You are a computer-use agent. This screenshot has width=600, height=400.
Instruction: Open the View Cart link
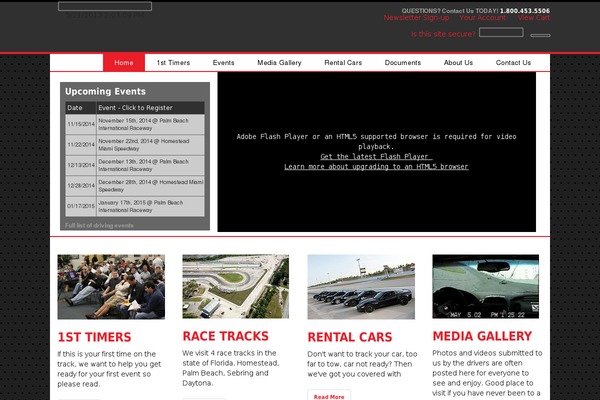pos(534,18)
